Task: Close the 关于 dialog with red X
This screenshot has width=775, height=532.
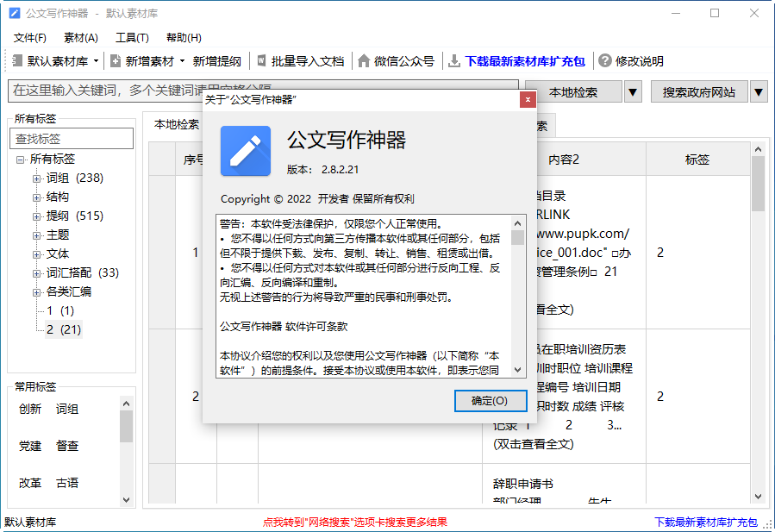Action: point(528,99)
